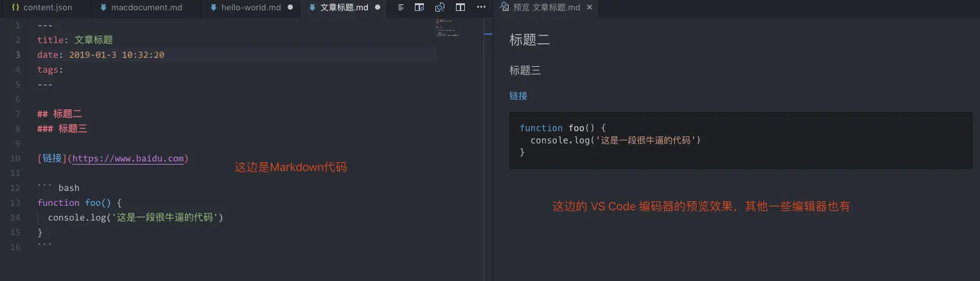The height and width of the screenshot is (281, 980).
Task: Click unsaved dot on 文章标题.md tab
Action: point(378,8)
